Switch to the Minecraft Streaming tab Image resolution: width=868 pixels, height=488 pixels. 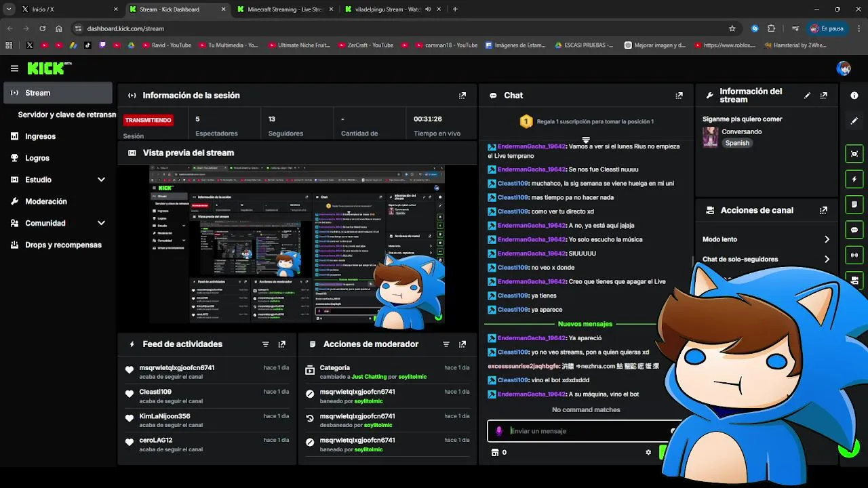coord(285,9)
